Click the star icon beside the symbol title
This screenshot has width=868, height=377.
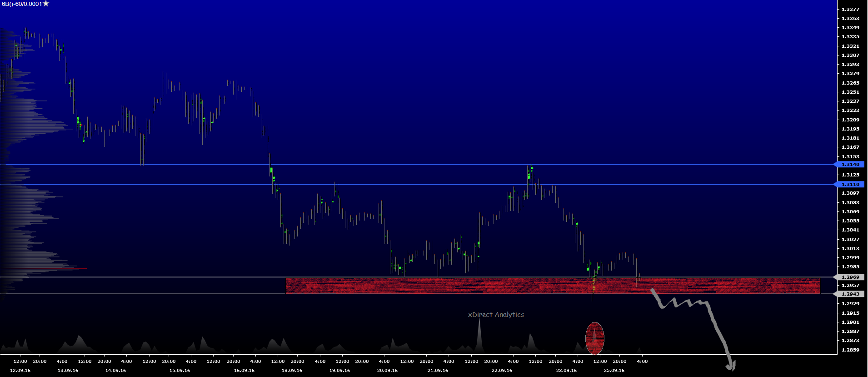46,4
